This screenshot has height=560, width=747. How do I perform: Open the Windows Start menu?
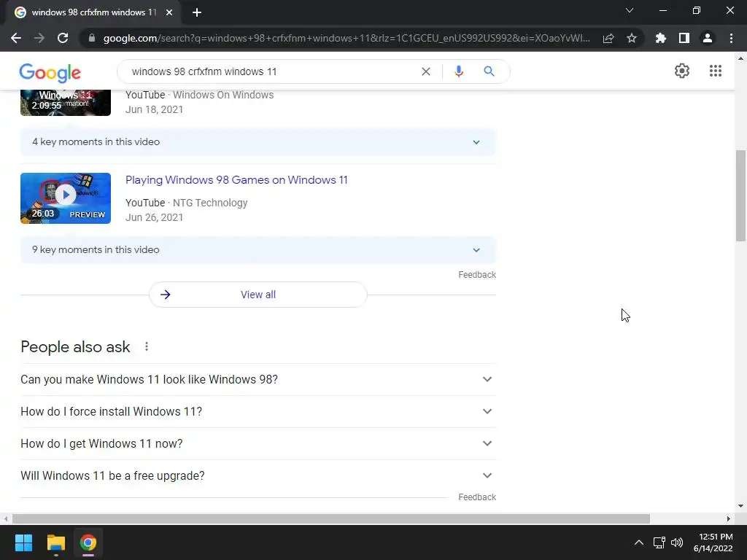(24, 542)
